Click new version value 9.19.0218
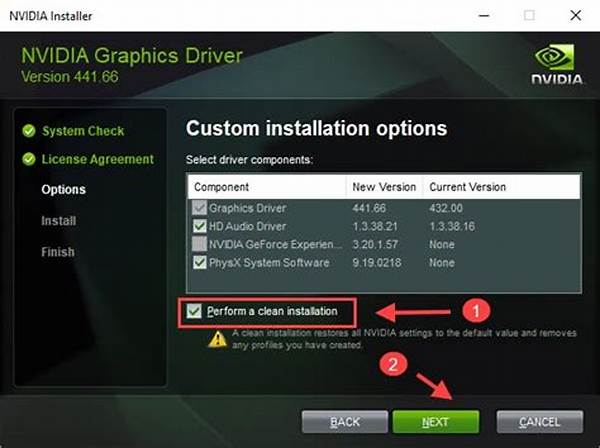600x448 pixels. [377, 263]
